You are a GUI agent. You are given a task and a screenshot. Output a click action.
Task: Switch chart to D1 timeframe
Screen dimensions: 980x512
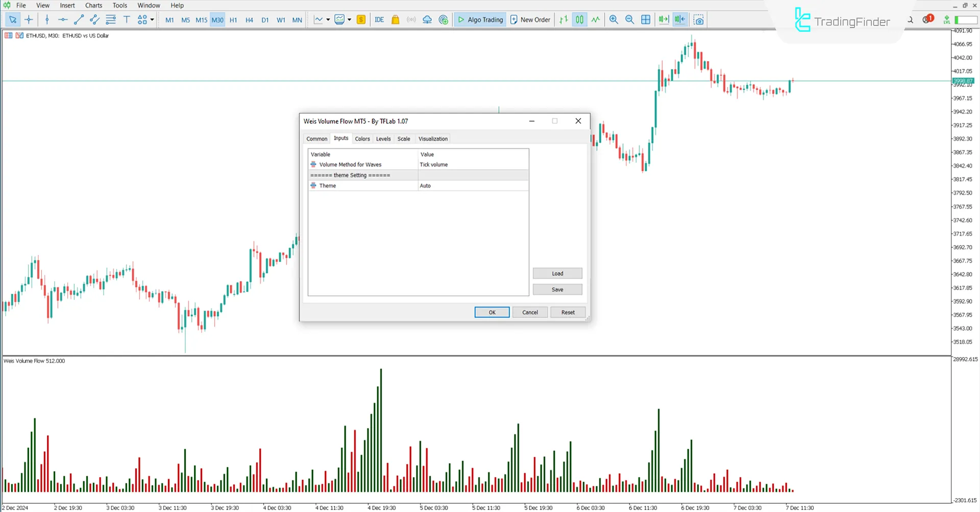(265, 20)
